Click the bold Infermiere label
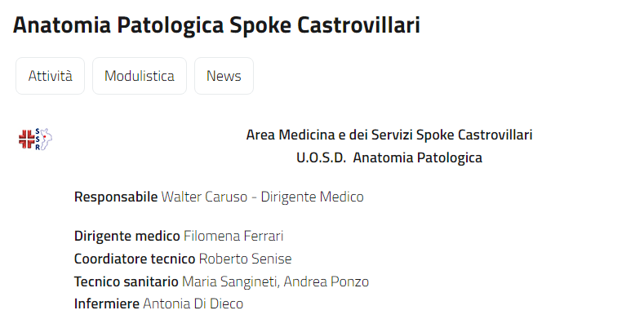 [x=107, y=304]
